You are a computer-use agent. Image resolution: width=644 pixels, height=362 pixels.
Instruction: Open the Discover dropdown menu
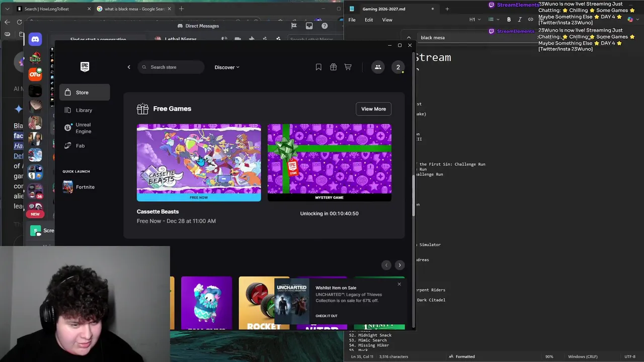pyautogui.click(x=227, y=67)
